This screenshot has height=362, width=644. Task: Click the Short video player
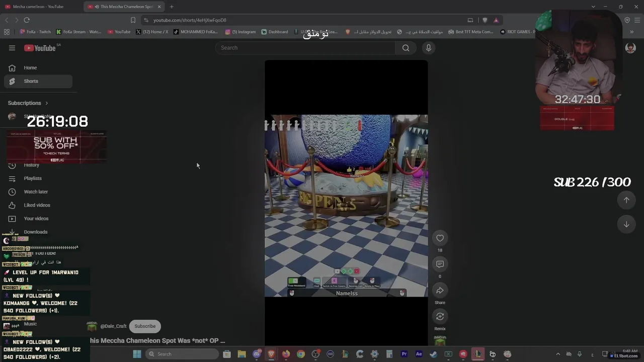[x=346, y=203]
